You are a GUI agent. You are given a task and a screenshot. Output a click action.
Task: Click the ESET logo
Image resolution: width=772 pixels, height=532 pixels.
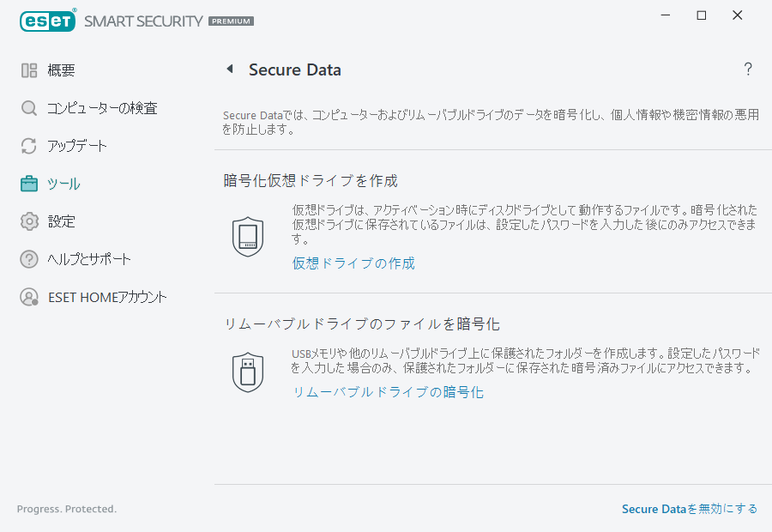pyautogui.click(x=47, y=21)
